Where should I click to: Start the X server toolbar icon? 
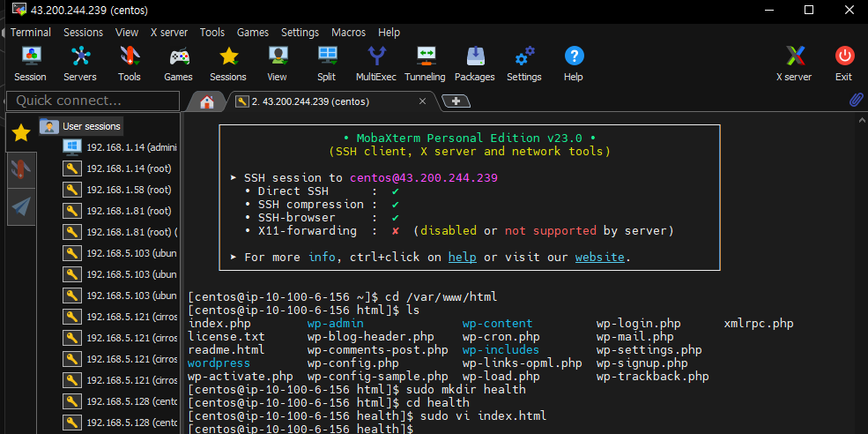[x=794, y=64]
